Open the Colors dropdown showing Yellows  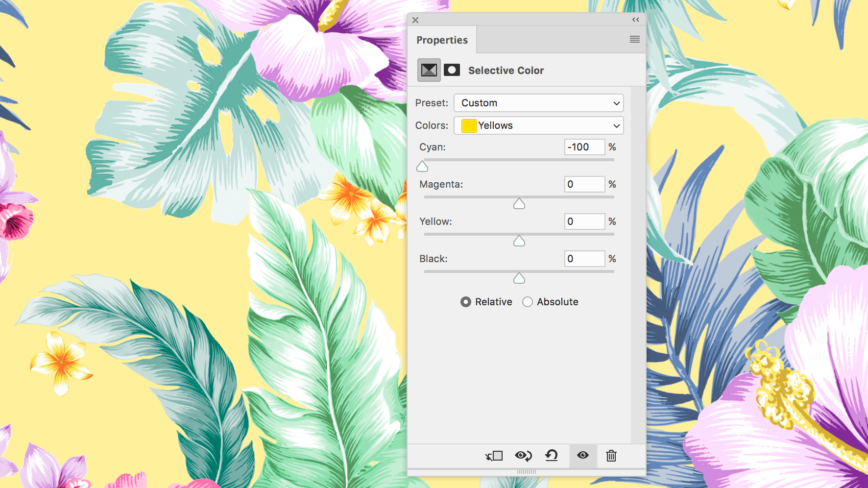539,125
